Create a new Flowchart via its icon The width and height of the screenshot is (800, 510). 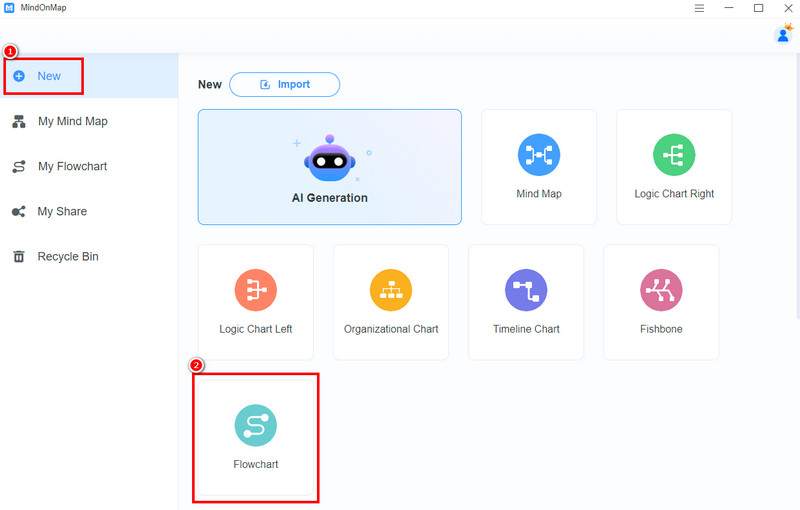pos(255,425)
